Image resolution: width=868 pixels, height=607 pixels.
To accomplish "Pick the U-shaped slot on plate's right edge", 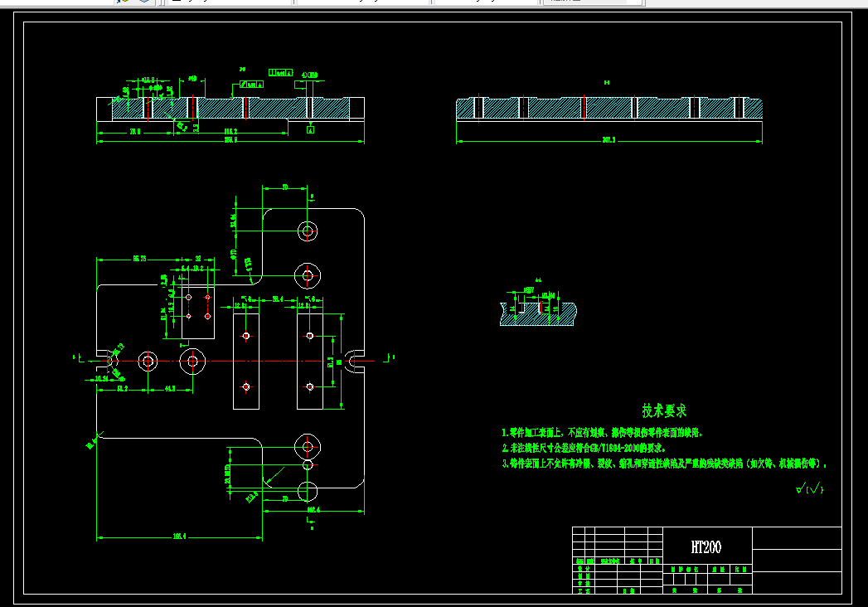I will (355, 361).
